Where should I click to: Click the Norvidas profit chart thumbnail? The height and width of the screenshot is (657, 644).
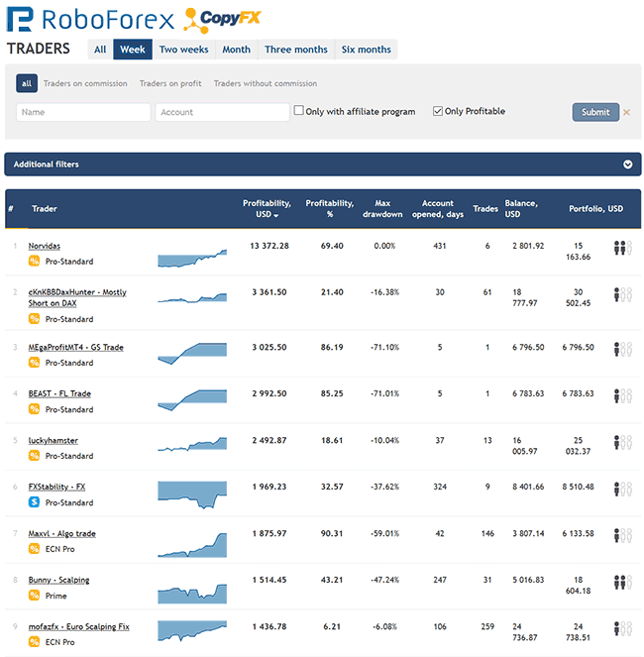192,258
